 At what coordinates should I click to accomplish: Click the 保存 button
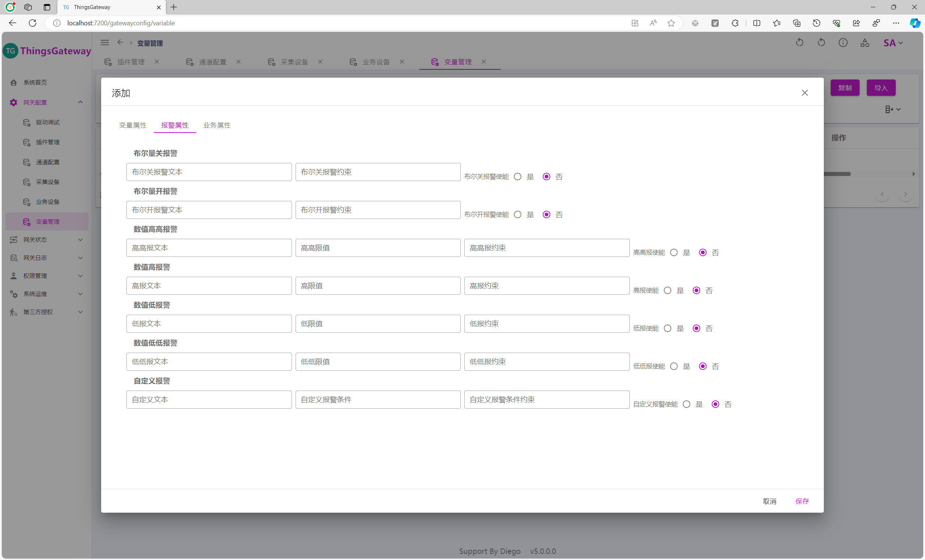[x=802, y=501]
